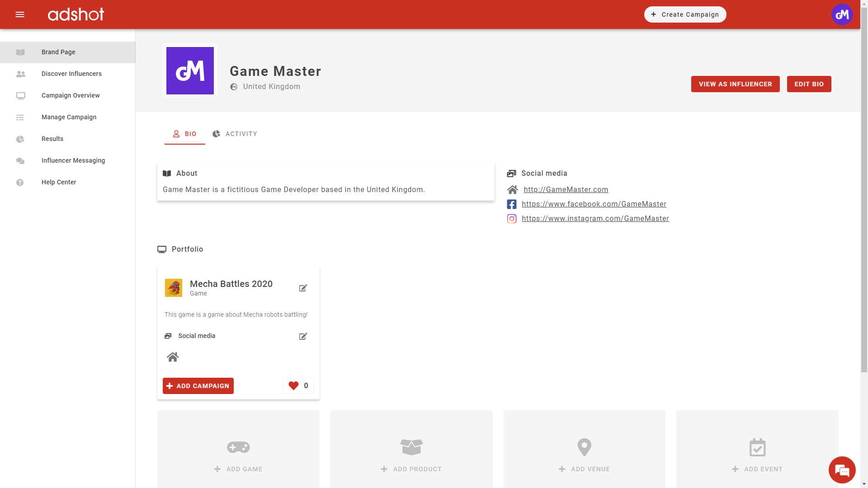Click the home icon beside GameMaster.com link
868x488 pixels.
(x=512, y=190)
